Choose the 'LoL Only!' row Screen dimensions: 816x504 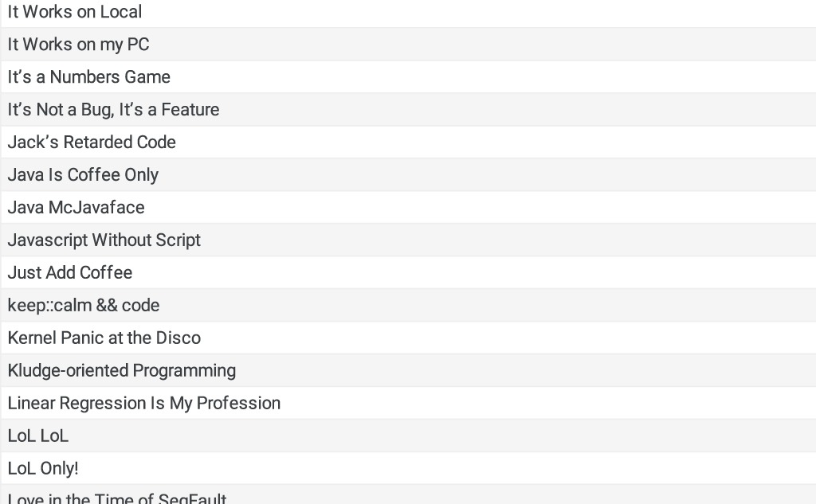[409, 468]
